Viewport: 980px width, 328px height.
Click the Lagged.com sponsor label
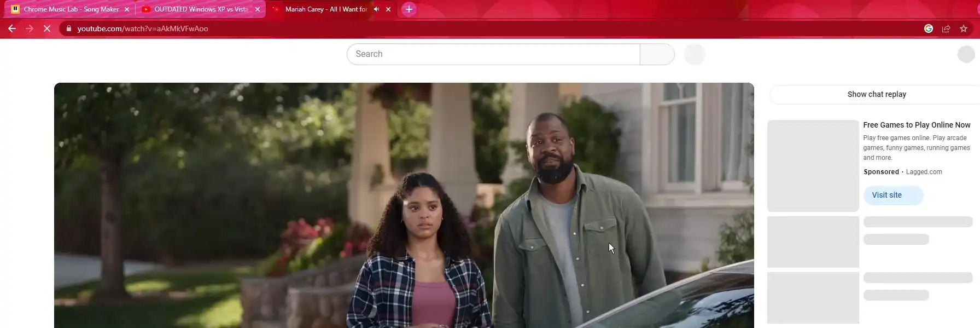pyautogui.click(x=924, y=172)
